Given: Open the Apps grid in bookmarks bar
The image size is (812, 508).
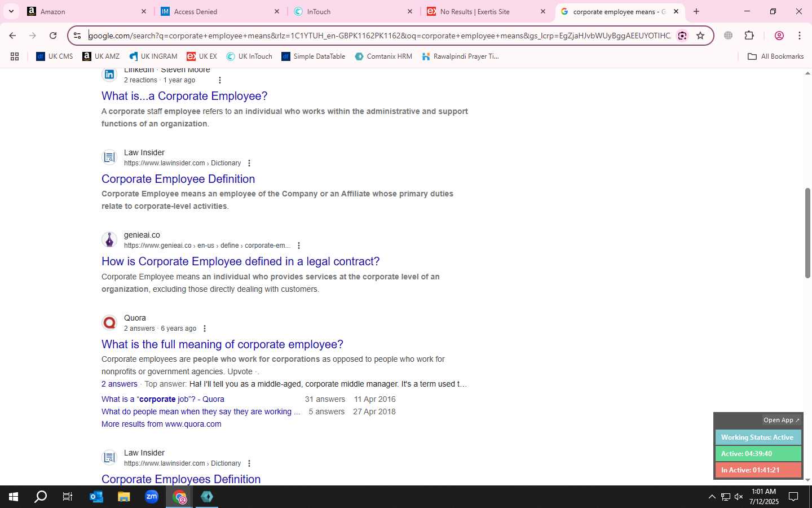Looking at the screenshot, I should pos(15,56).
